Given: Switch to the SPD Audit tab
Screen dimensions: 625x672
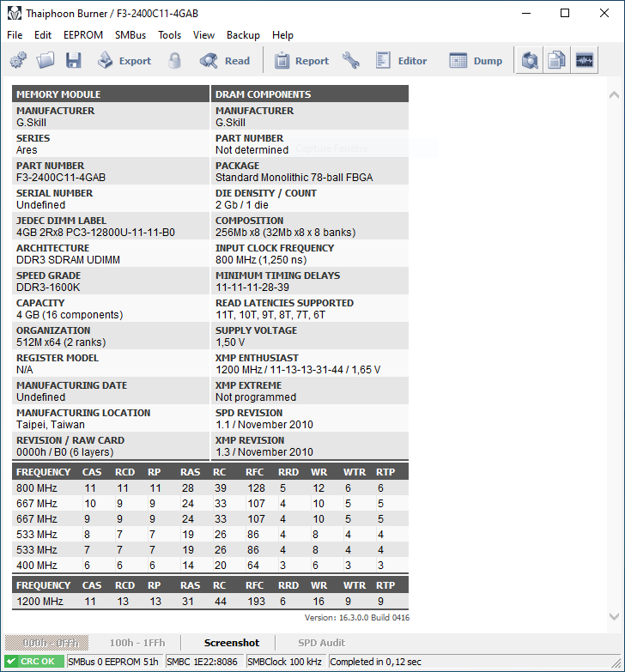Looking at the screenshot, I should pyautogui.click(x=321, y=643).
